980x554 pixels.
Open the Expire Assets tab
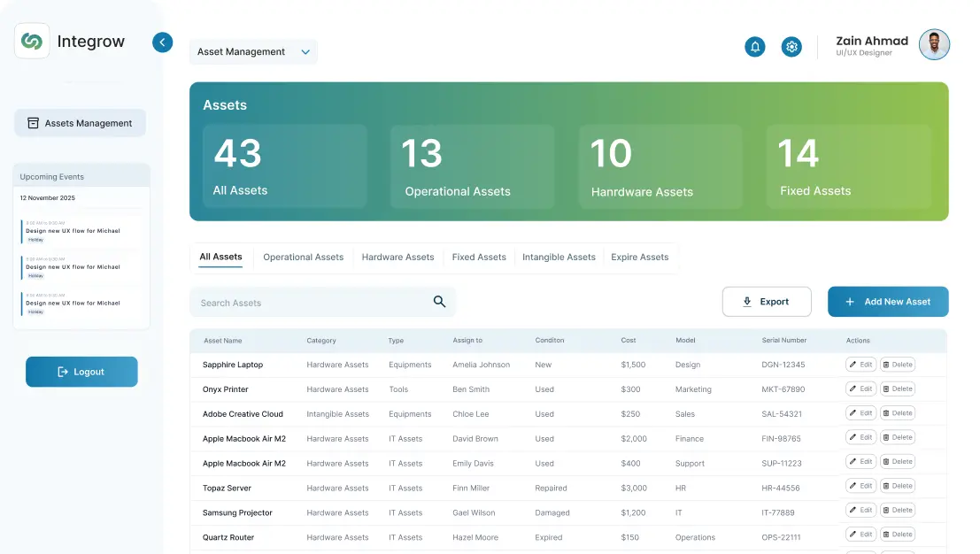(639, 258)
